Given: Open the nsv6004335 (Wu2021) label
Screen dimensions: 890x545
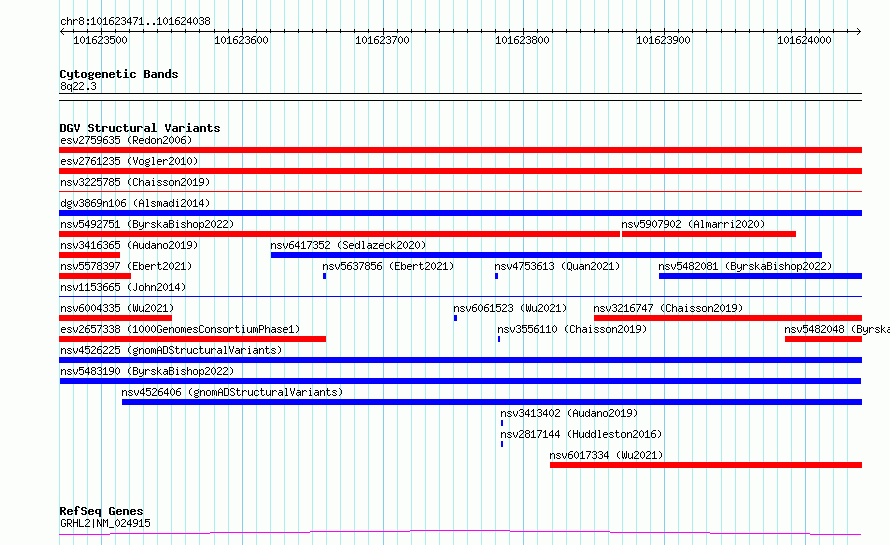Looking at the screenshot, I should point(117,308).
